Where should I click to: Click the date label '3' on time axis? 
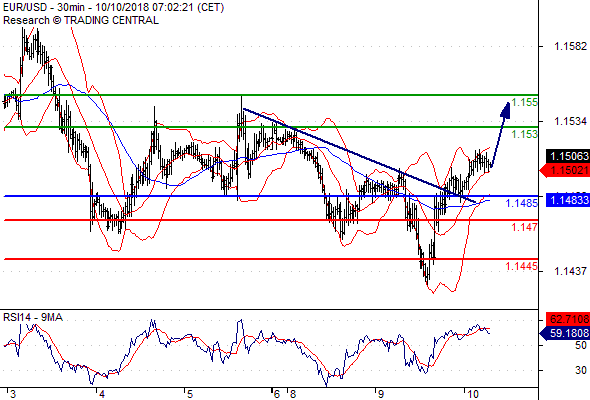pos(13,394)
